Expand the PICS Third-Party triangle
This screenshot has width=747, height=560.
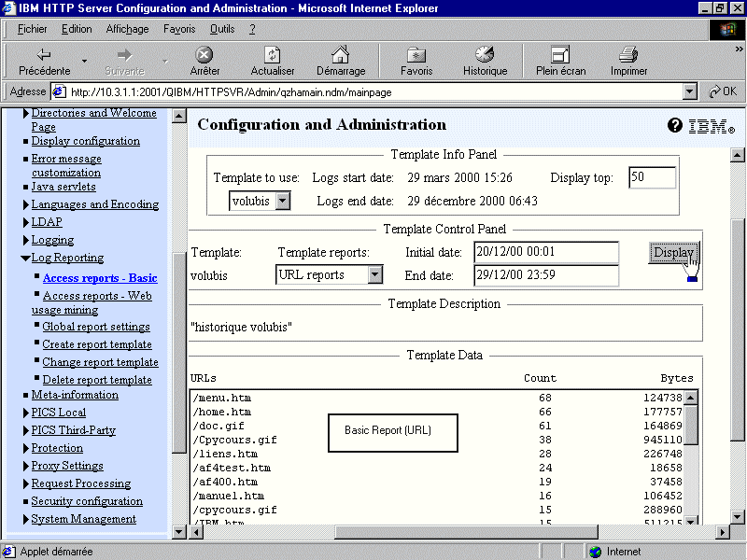click(x=26, y=430)
